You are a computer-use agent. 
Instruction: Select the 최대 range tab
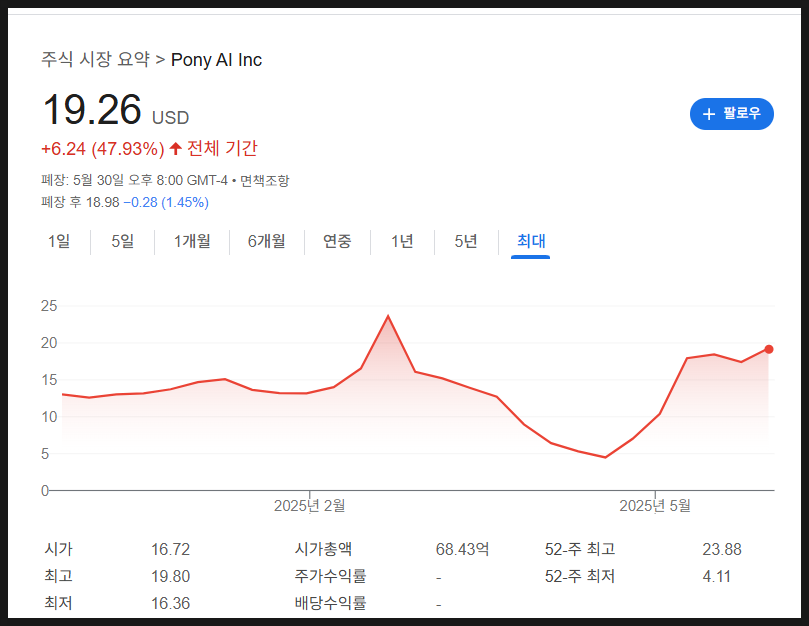pyautogui.click(x=531, y=241)
